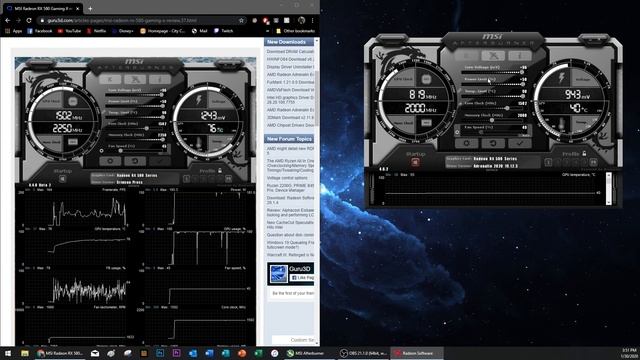This screenshot has height=360, width=640.
Task: Open the Windows Start menu
Action: click(8, 353)
